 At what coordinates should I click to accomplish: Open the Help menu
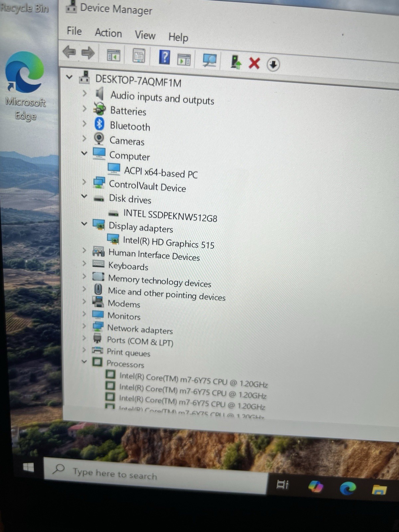point(178,37)
